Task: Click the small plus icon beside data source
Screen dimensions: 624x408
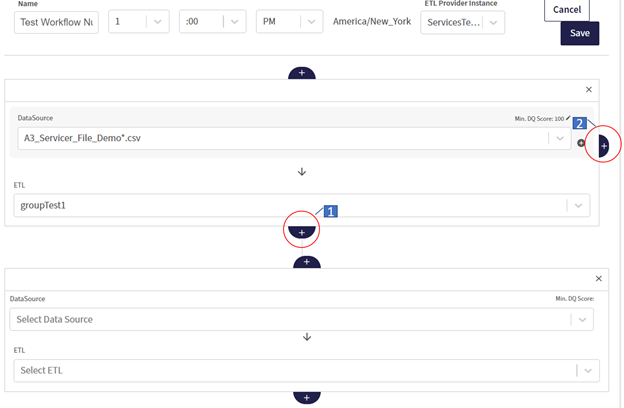Action: [581, 143]
